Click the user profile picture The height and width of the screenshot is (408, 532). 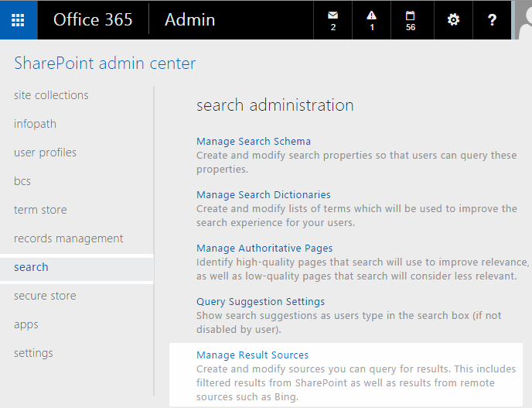tap(523, 20)
